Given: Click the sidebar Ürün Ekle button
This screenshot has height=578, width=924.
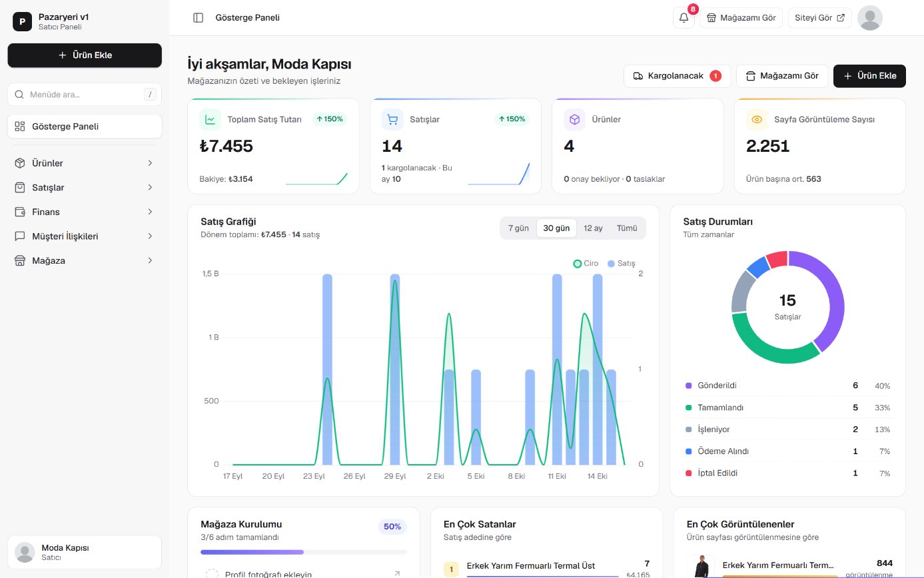Looking at the screenshot, I should [85, 55].
